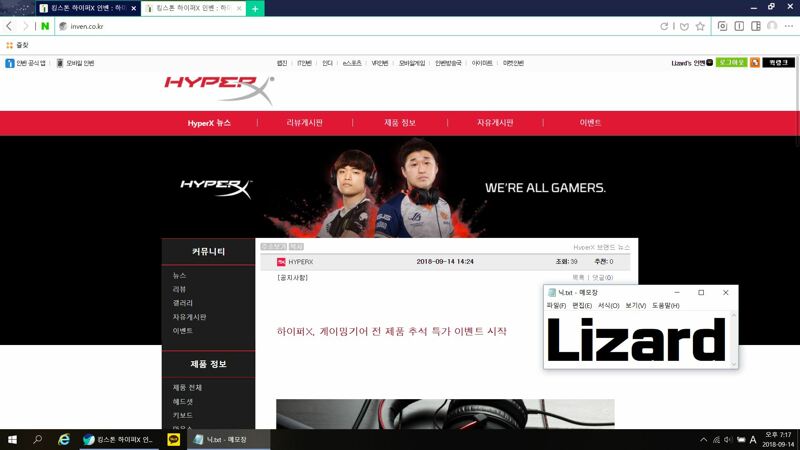Switch to the Notepad taskbar button
800x450 pixels.
pos(228,439)
